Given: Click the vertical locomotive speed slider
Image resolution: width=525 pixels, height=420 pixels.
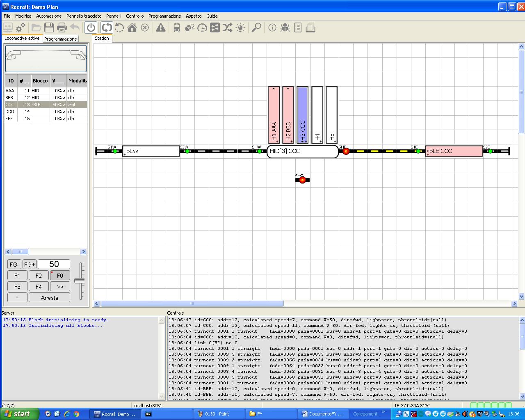Looking at the screenshot, I should [x=80, y=281].
